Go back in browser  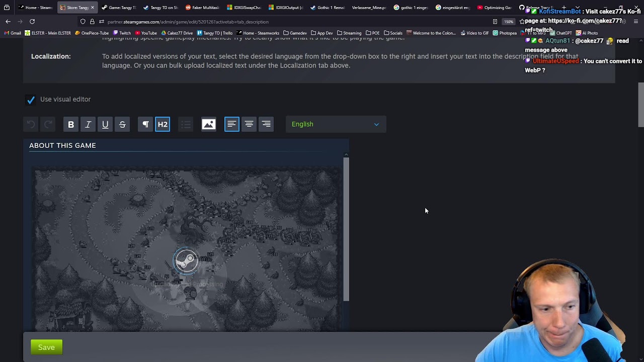pos(8,22)
